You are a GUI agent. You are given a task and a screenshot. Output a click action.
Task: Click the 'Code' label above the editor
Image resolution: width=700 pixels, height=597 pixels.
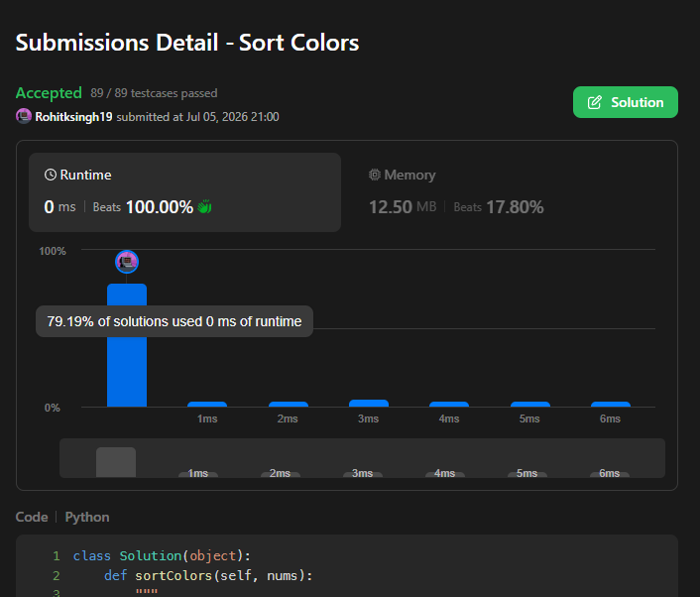click(x=32, y=517)
